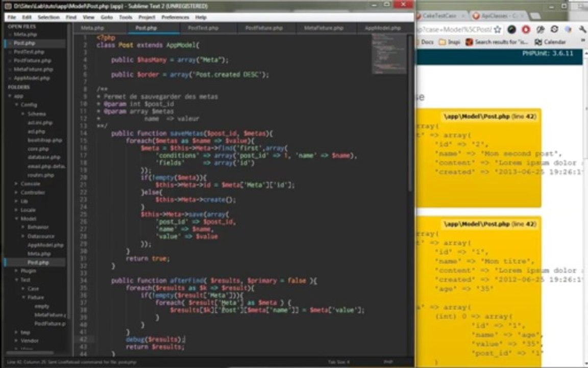Screen dimensions: 588x368
Task: Collapse the Test folder in sidebar
Action: click(25, 280)
